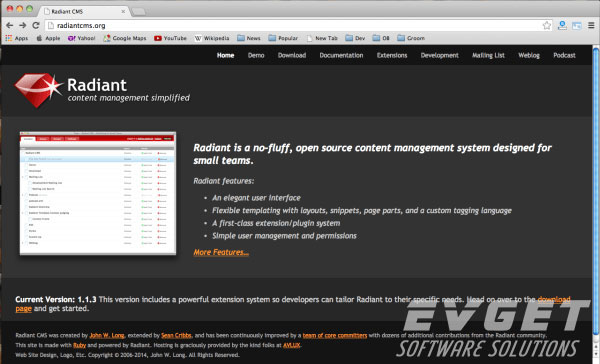Image resolution: width=600 pixels, height=364 pixels.
Task: Click the team of core committers link
Action: [x=335, y=335]
